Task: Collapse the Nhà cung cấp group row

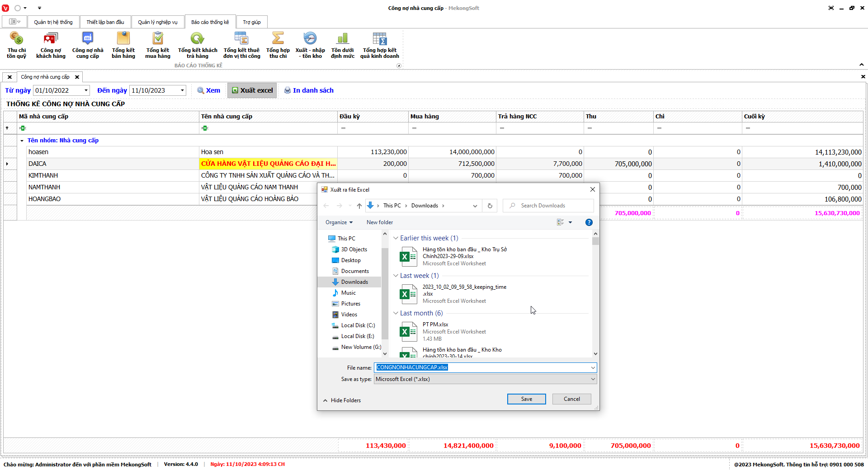Action: click(22, 141)
